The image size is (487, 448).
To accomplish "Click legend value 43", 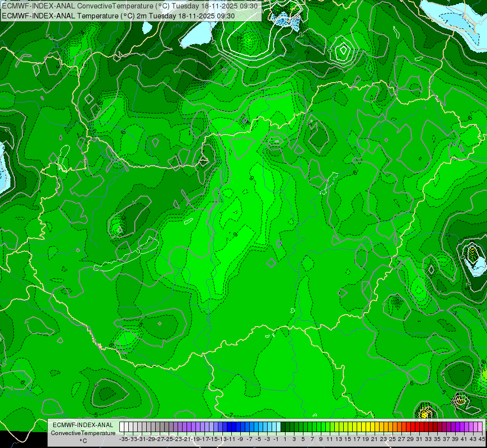I will coord(473,439).
